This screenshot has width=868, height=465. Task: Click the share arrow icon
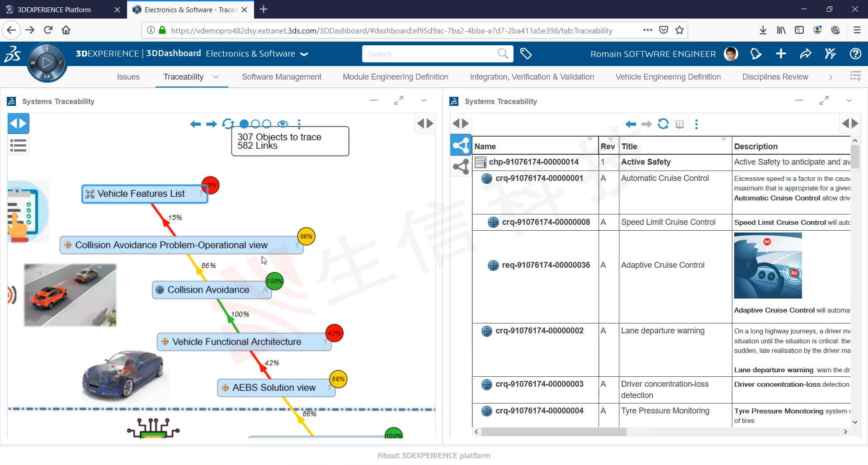pyautogui.click(x=806, y=54)
